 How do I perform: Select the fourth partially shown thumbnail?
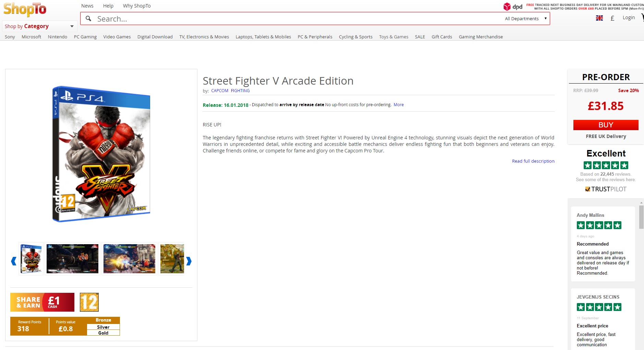point(172,259)
